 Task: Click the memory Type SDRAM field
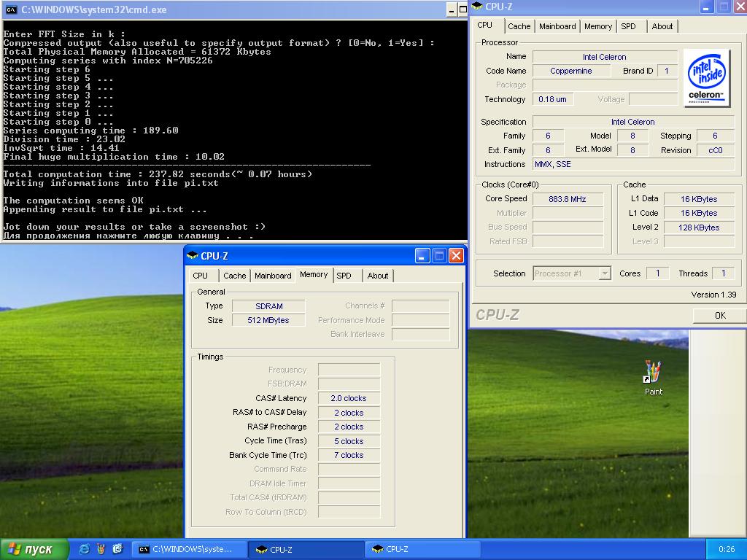click(x=268, y=306)
